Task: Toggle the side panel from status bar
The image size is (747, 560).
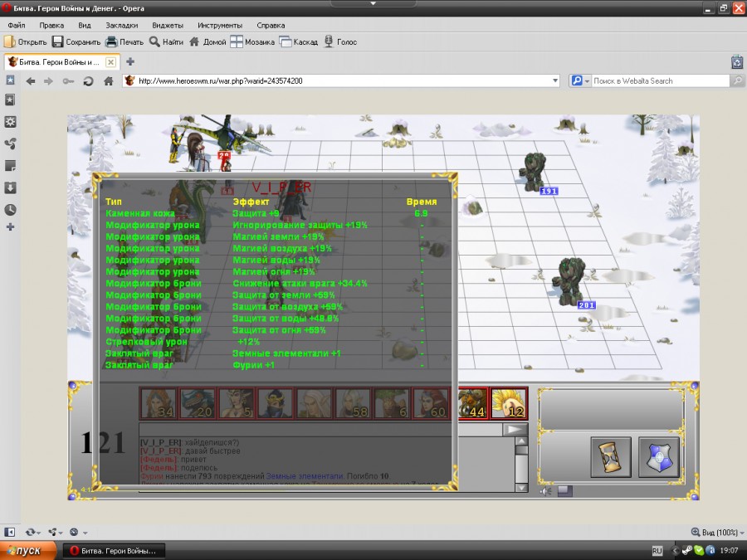Action: coord(9,532)
